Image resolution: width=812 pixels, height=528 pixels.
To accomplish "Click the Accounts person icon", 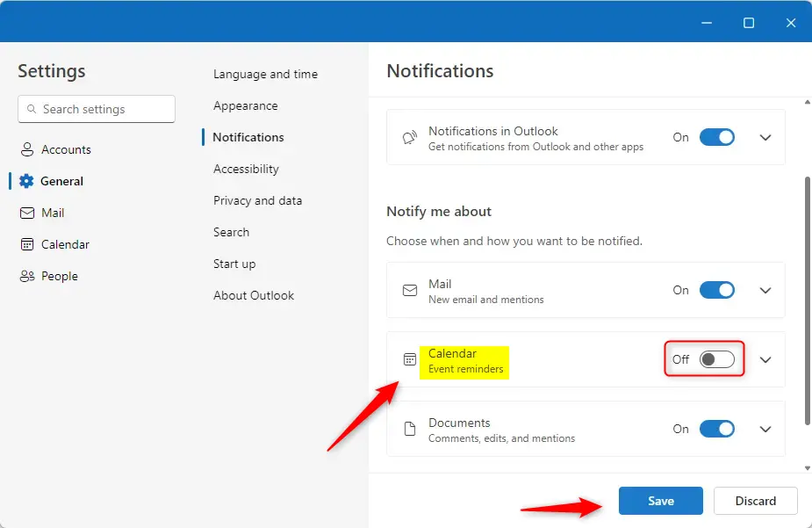I will pos(27,149).
